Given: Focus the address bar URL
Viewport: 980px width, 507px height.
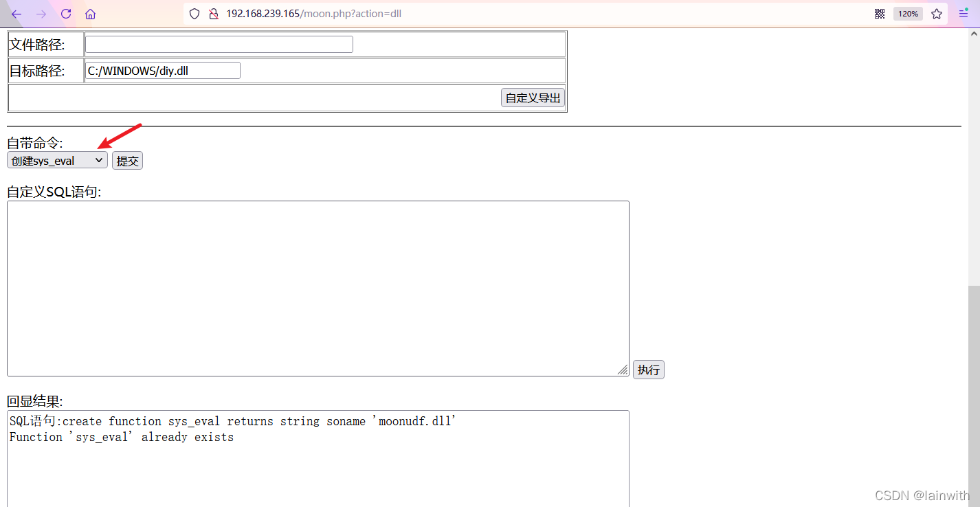Looking at the screenshot, I should pos(314,14).
